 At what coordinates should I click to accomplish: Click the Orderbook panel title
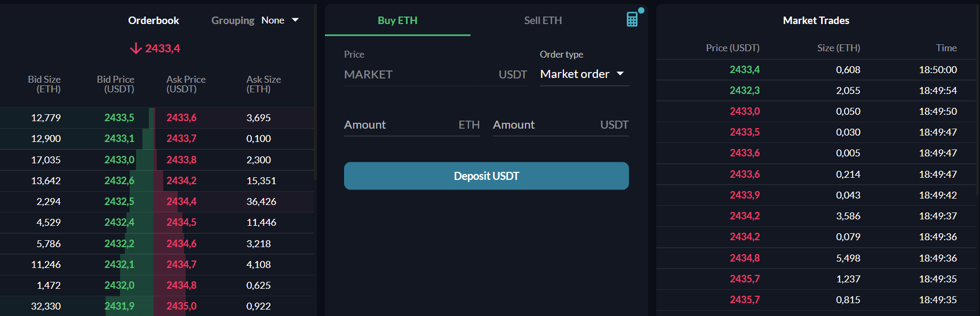(154, 20)
